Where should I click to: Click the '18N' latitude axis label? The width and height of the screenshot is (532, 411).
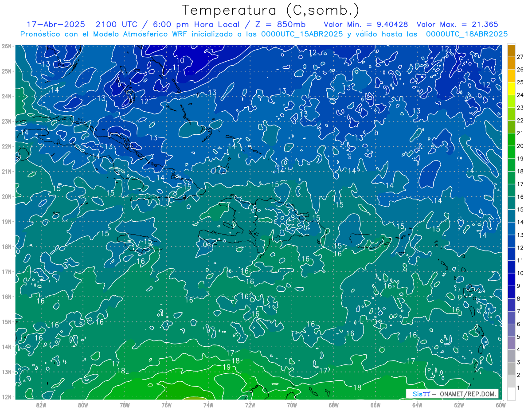tap(6, 247)
